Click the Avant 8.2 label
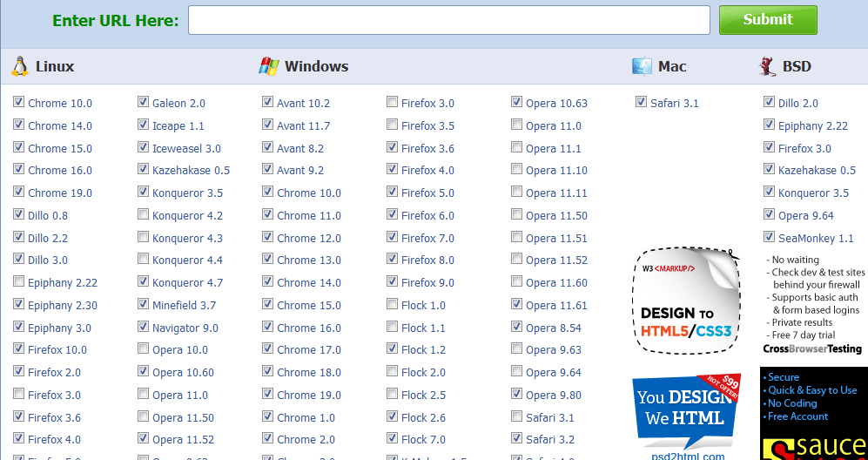This screenshot has width=868, height=460. (300, 148)
